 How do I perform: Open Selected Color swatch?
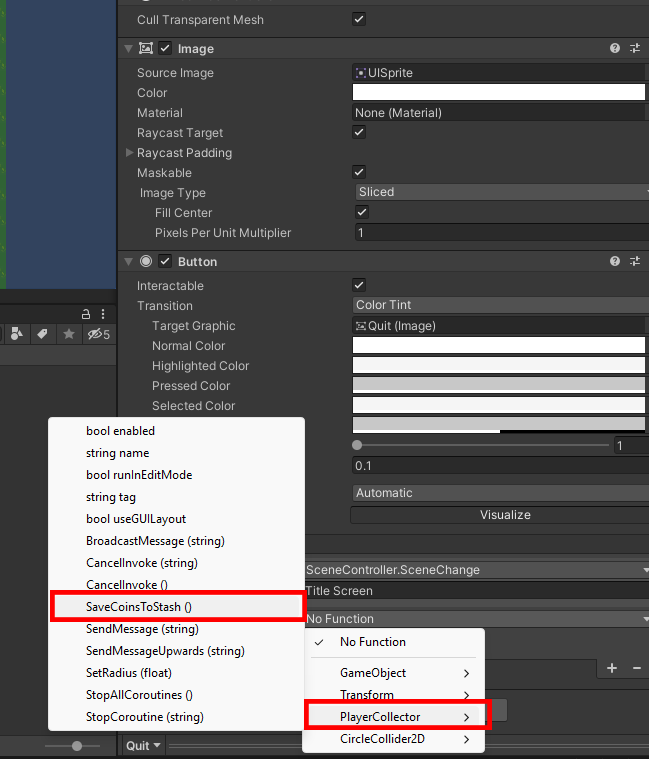pos(499,405)
